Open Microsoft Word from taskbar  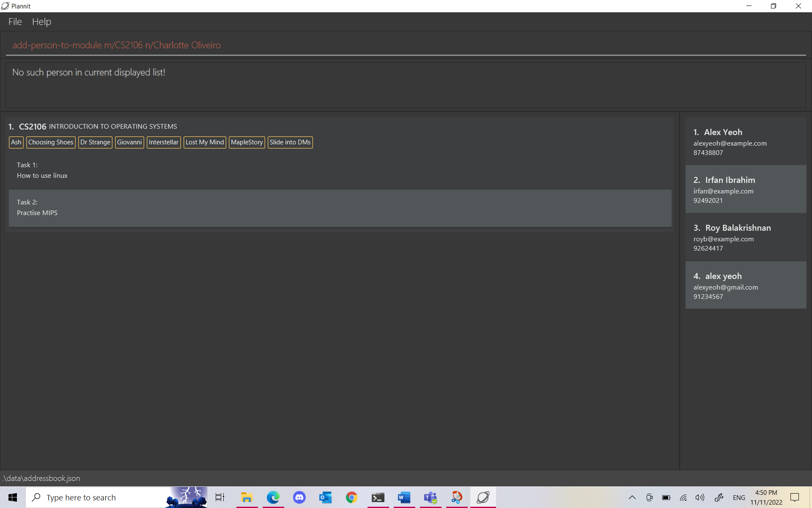coord(404,497)
